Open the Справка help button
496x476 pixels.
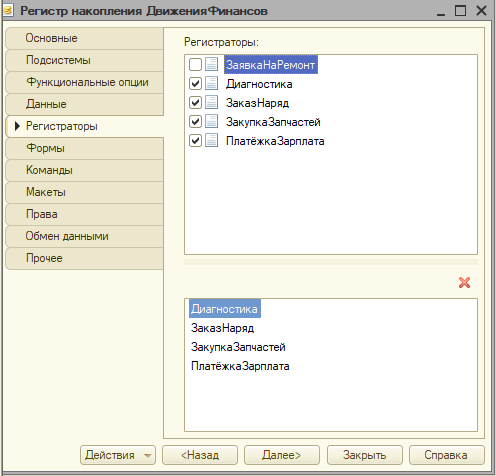pyautogui.click(x=447, y=455)
